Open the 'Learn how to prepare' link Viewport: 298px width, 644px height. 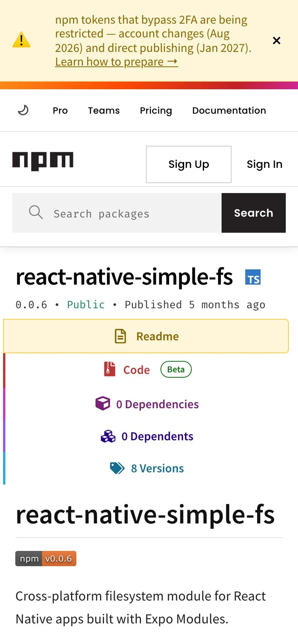[117, 62]
